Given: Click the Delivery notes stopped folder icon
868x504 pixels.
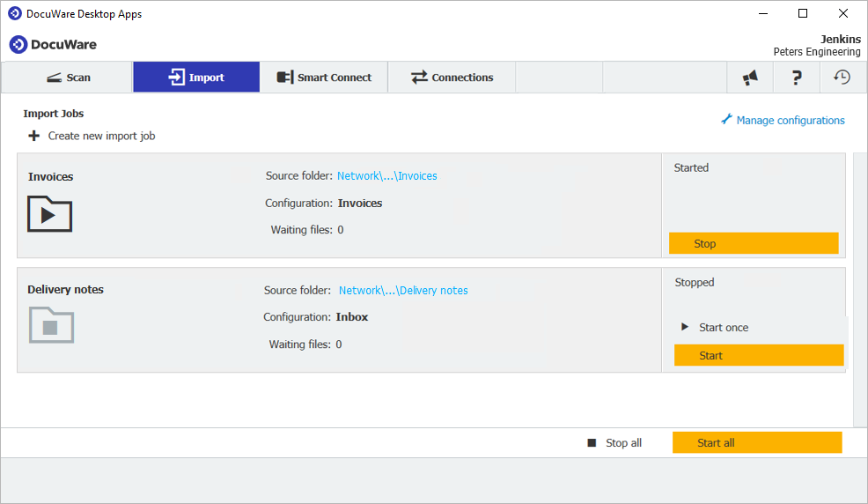Looking at the screenshot, I should point(51,325).
